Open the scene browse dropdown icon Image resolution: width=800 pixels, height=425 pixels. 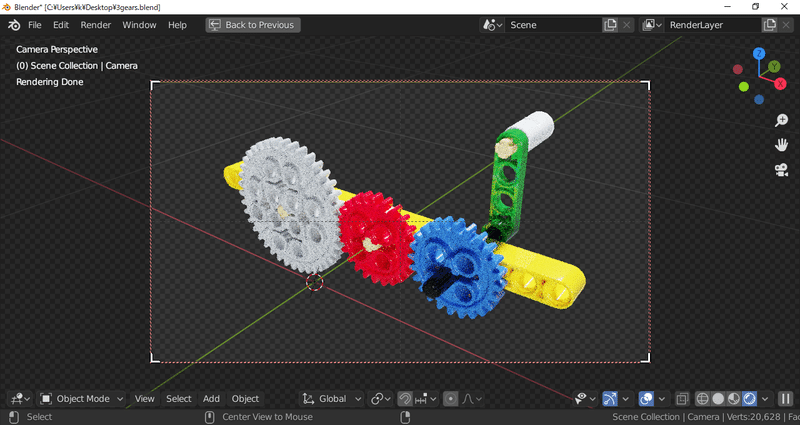492,25
